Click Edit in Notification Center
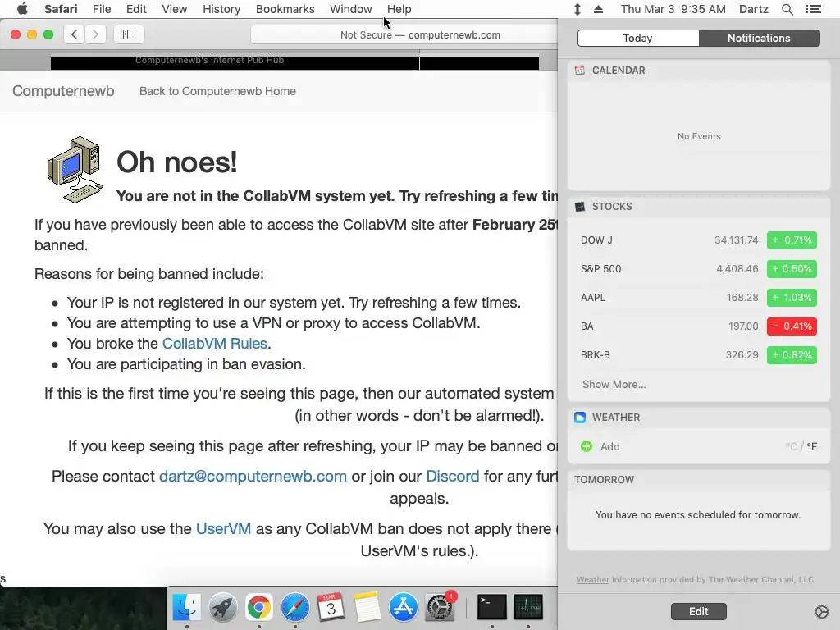840x630 pixels. click(699, 611)
